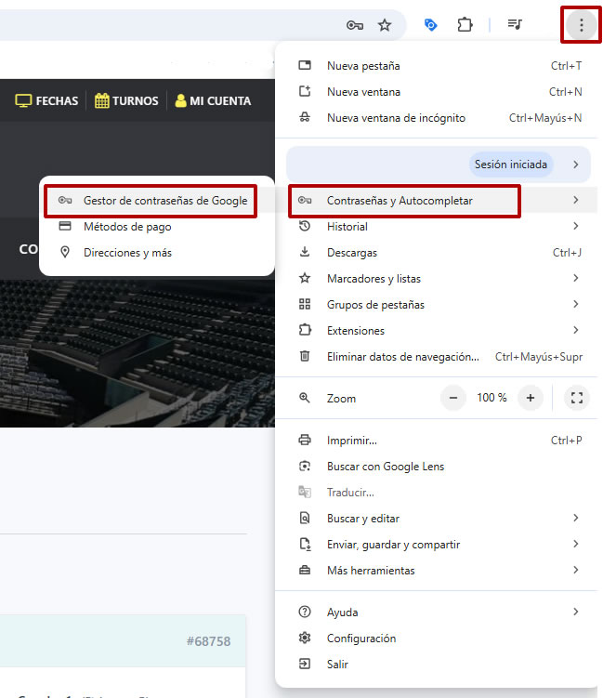Click the bookmark star icon in address bar
Screen dimensions: 616x698
[x=385, y=25]
